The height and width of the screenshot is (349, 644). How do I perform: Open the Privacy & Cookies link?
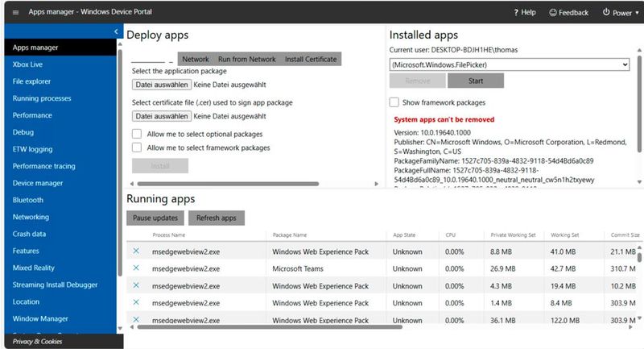click(37, 341)
